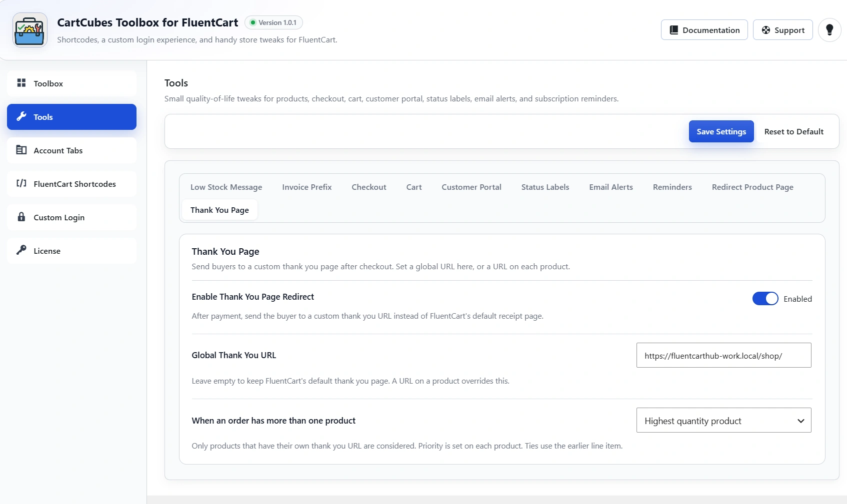Switch to the Status Labels tab
Image resolution: width=847 pixels, height=504 pixels.
(545, 187)
